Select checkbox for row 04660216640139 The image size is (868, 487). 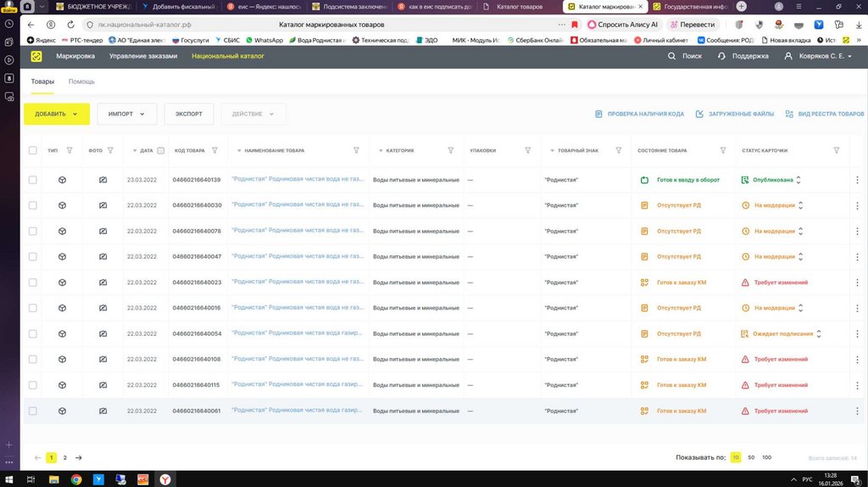[33, 180]
